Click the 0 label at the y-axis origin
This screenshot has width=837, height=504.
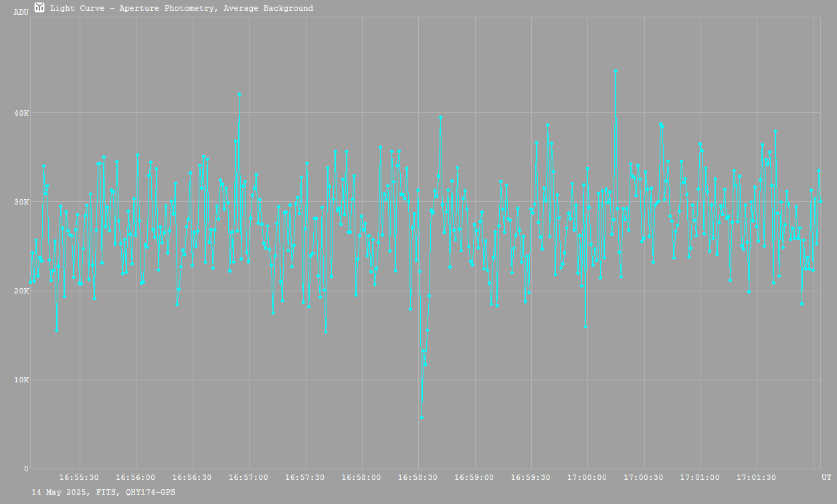26,469
